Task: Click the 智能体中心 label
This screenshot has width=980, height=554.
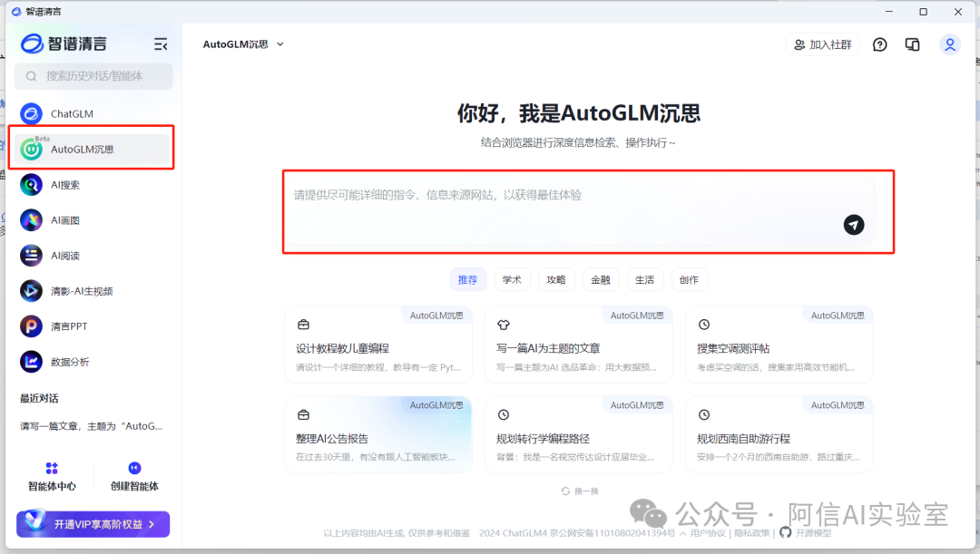Action: pos(52,486)
